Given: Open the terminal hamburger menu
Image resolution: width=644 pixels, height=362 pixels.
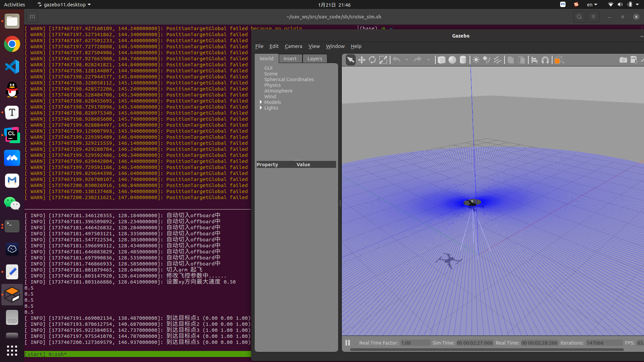Looking at the screenshot, I should click(593, 17).
